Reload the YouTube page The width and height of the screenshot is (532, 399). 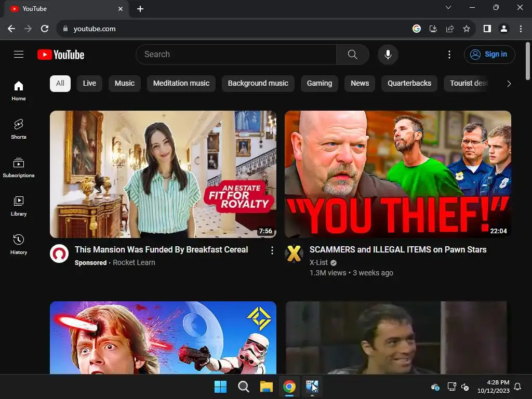pos(45,29)
